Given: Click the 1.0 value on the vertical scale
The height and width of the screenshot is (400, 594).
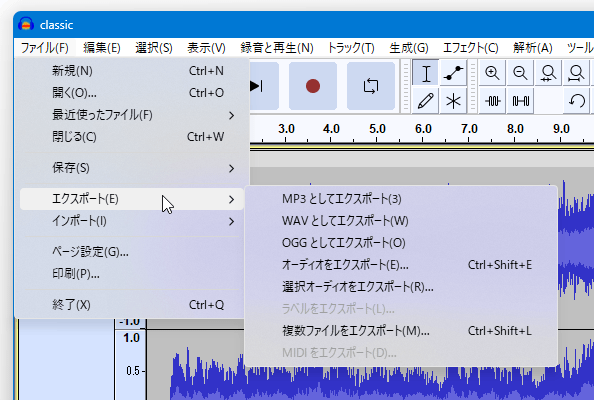Looking at the screenshot, I should (131, 338).
